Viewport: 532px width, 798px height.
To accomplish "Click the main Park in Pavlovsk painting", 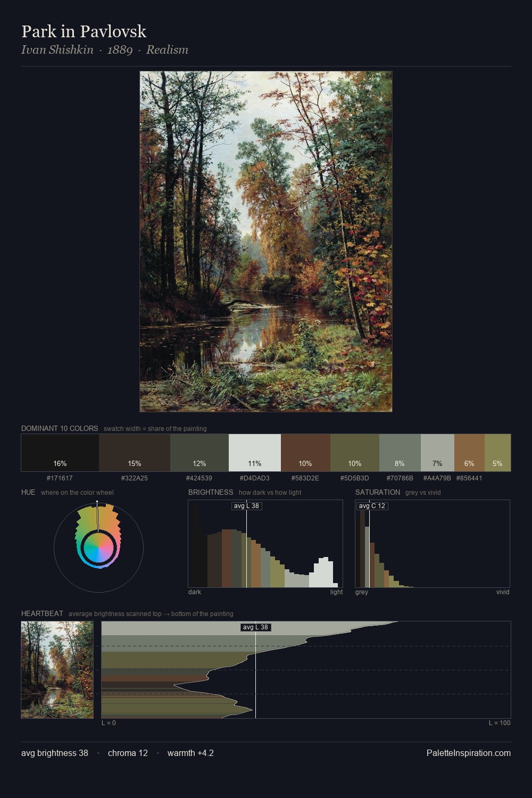I will pos(266,242).
